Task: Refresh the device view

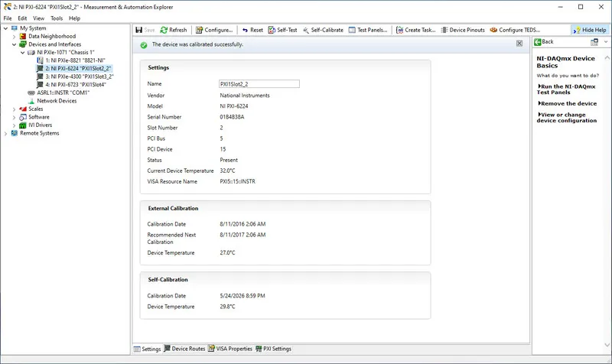Action: point(174,30)
